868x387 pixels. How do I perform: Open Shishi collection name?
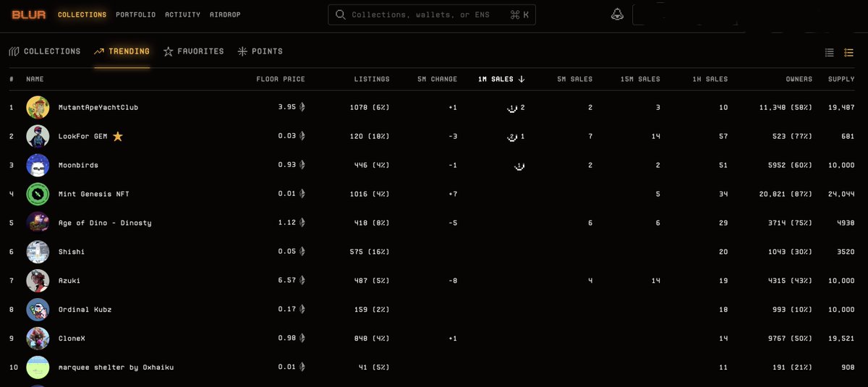[73, 252]
